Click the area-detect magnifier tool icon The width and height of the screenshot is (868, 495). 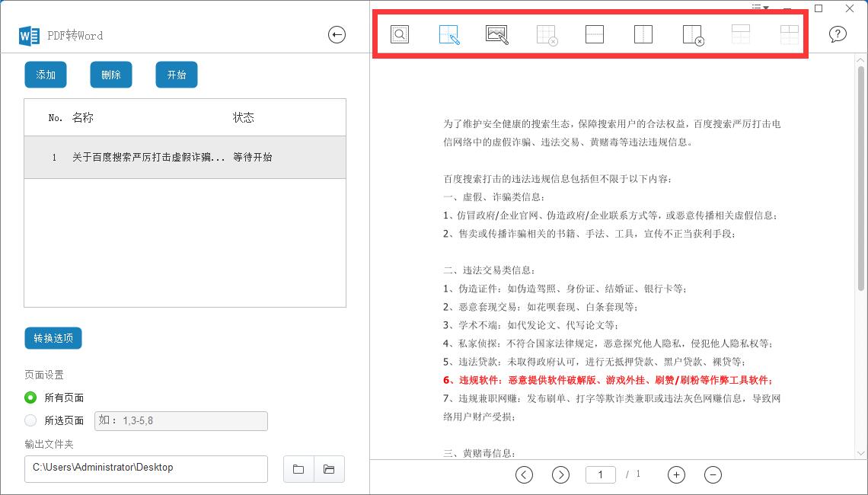400,34
